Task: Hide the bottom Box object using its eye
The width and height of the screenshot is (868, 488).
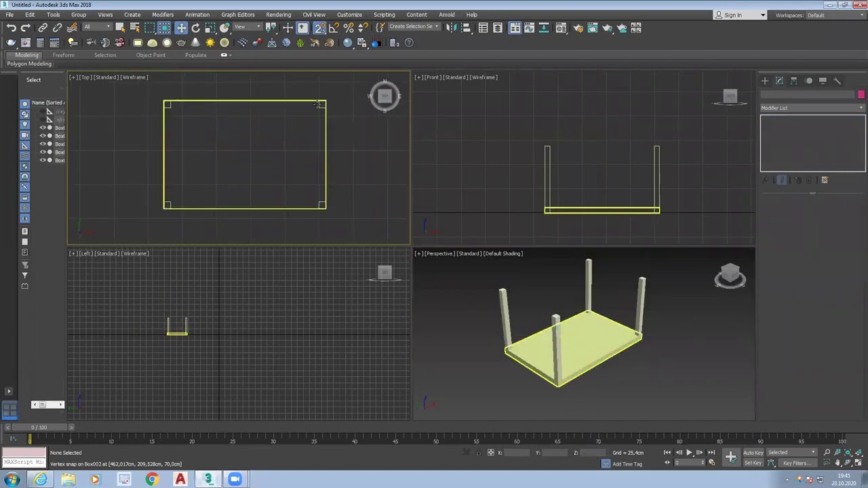Action: tap(43, 161)
